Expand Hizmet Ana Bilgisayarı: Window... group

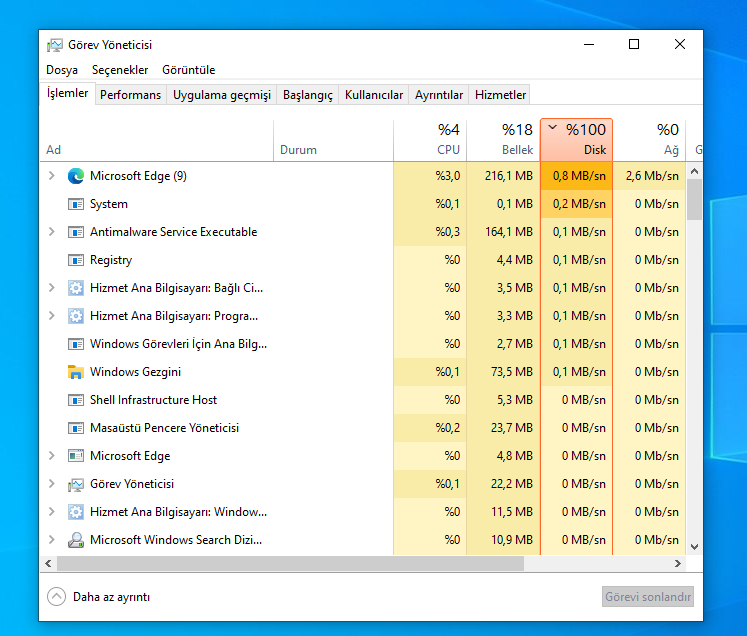(51, 512)
